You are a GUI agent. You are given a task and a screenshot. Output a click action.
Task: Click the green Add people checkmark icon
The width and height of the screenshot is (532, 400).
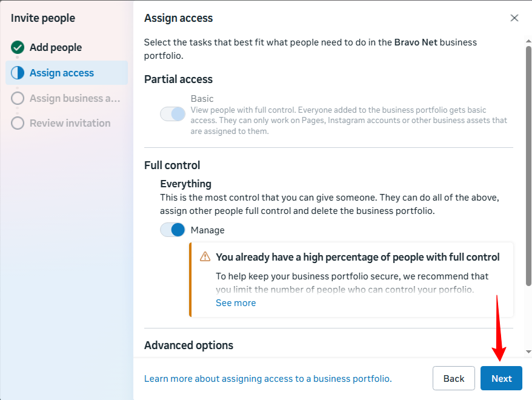18,47
